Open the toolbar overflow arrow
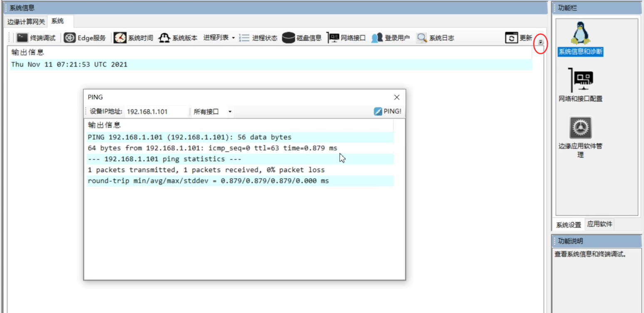This screenshot has height=313, width=644. (540, 42)
